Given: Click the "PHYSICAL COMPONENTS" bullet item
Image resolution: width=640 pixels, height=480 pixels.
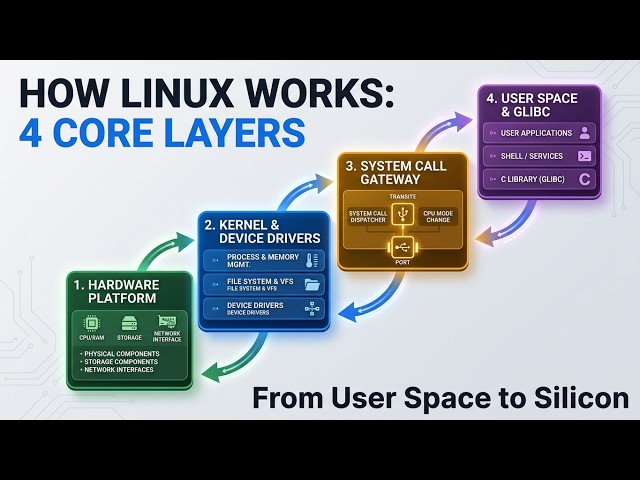Looking at the screenshot, I should point(122,354).
